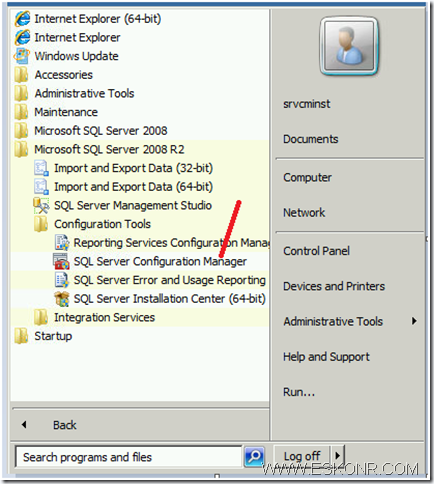Click the magnifier search button
Image resolution: width=434 pixels, height=484 pixels.
(254, 456)
